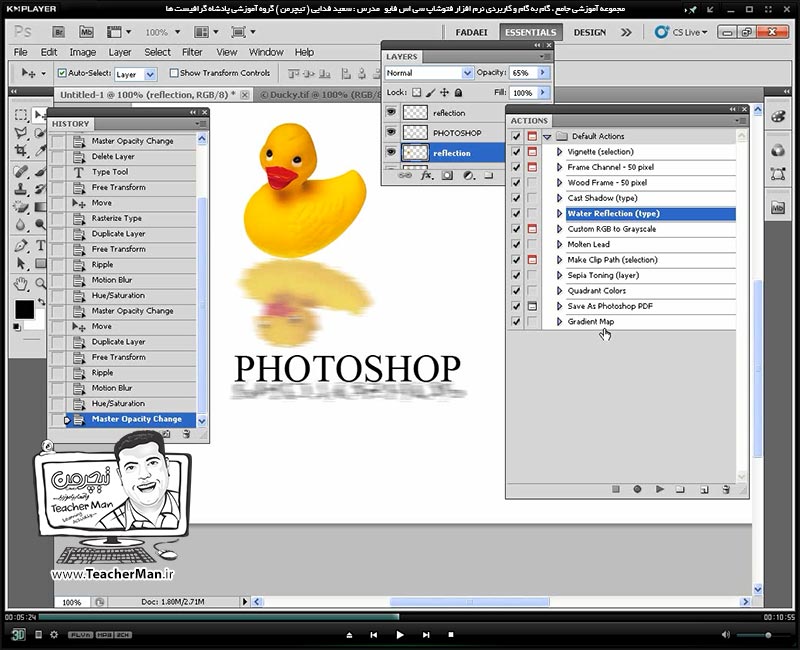Switch to the FADAEI workspace
The width and height of the screenshot is (800, 650).
pos(471,32)
